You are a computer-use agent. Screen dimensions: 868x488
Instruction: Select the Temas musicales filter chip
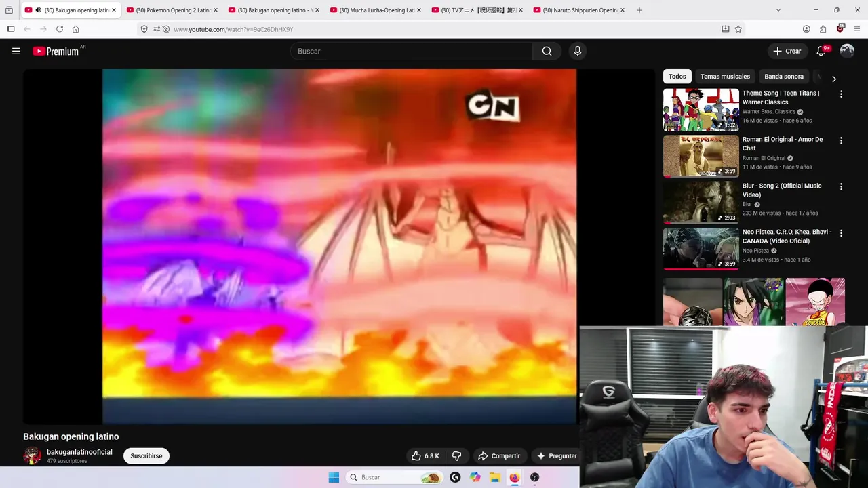[725, 77]
